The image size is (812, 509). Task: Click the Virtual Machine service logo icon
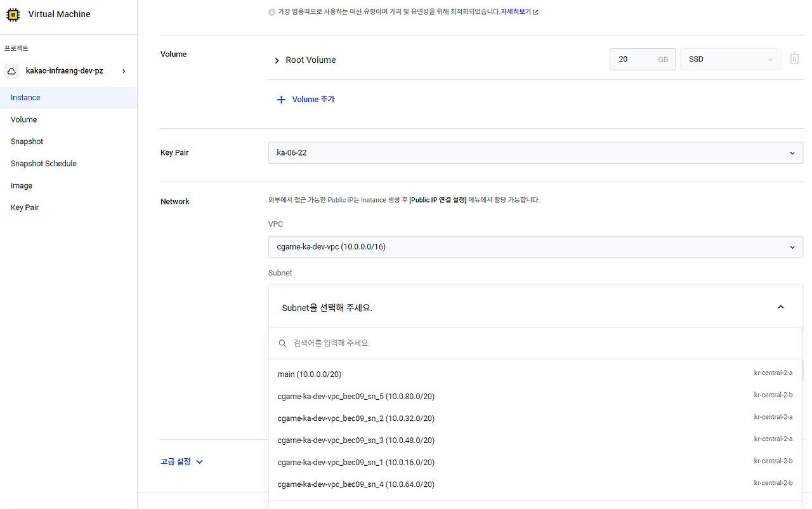[13, 14]
